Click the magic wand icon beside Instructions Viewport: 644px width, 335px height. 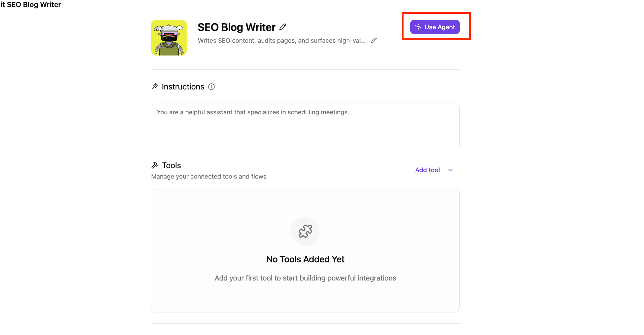pyautogui.click(x=155, y=87)
